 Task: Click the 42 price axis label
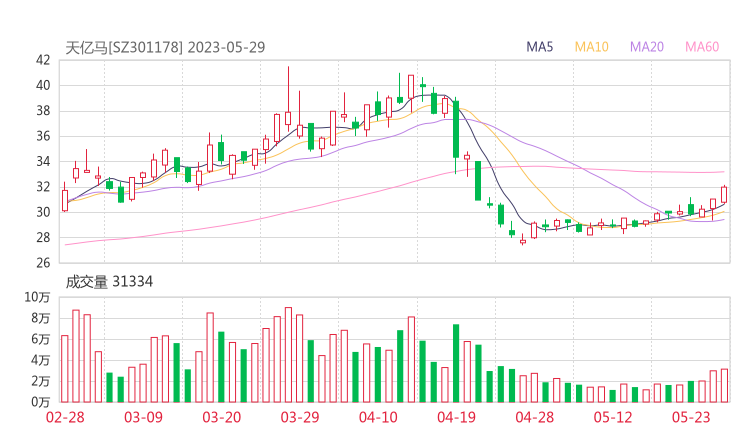tap(43, 60)
